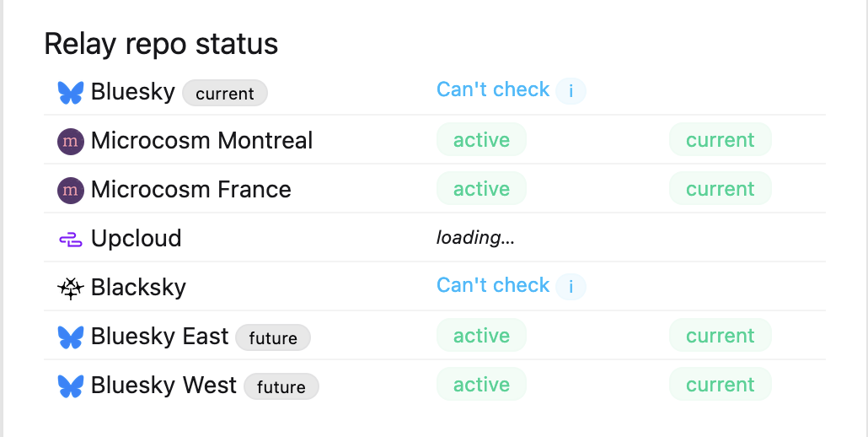This screenshot has width=868, height=437.
Task: Open info icon beside Bluesky's Can't check
Action: (x=571, y=91)
